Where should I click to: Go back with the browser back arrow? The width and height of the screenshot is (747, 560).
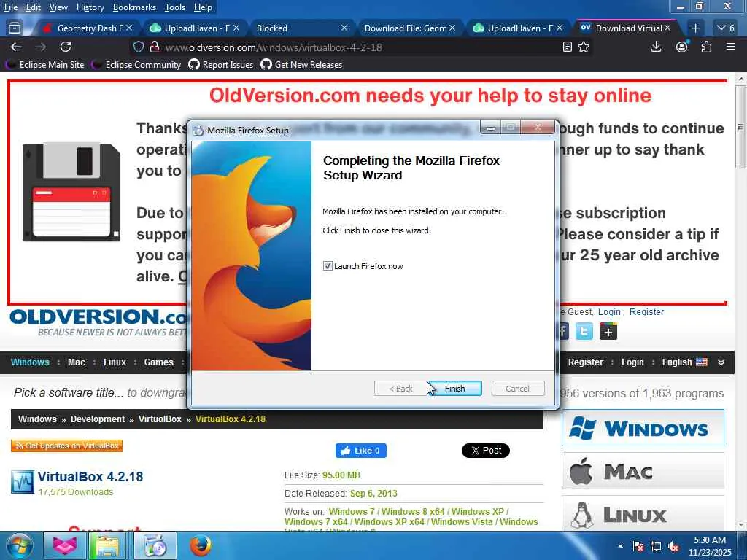click(x=16, y=47)
